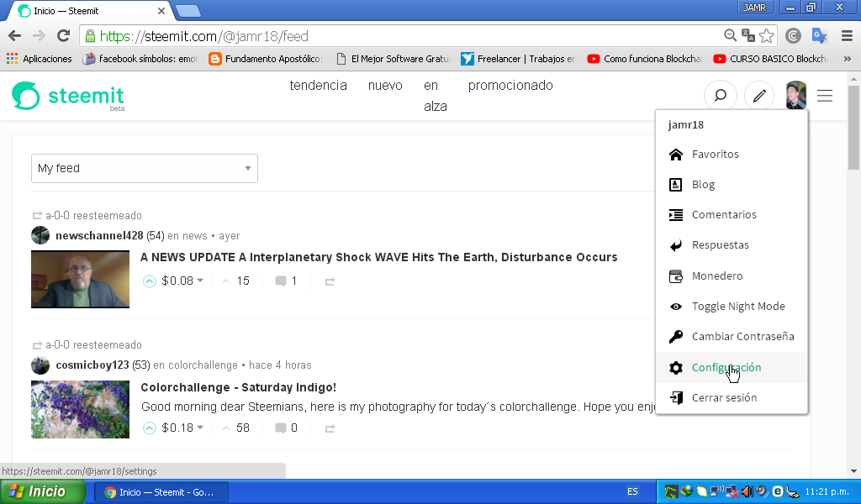Open Configuración settings in the user menu
Screen dimensions: 861x504
pos(732,367)
